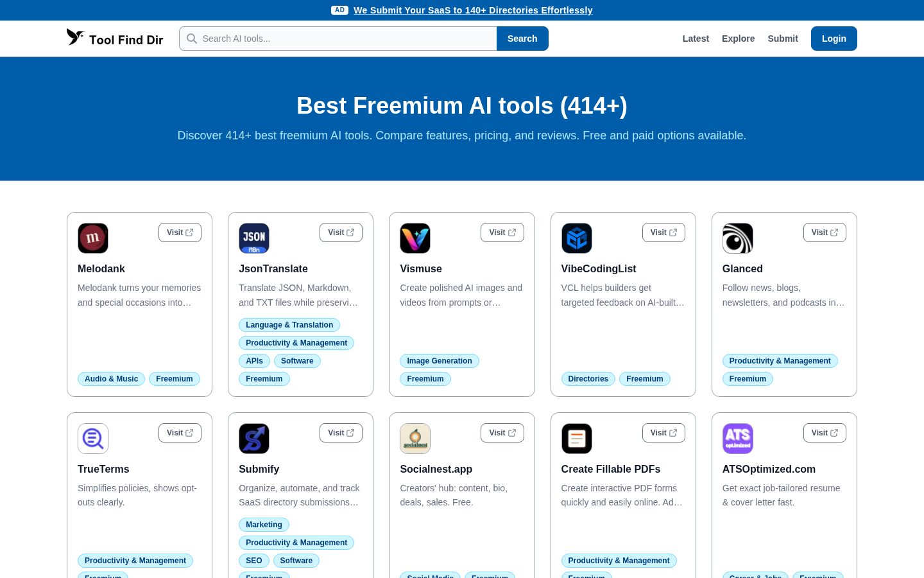This screenshot has width=924, height=578.
Task: Click the magnifier icon in search box
Action: pos(191,39)
